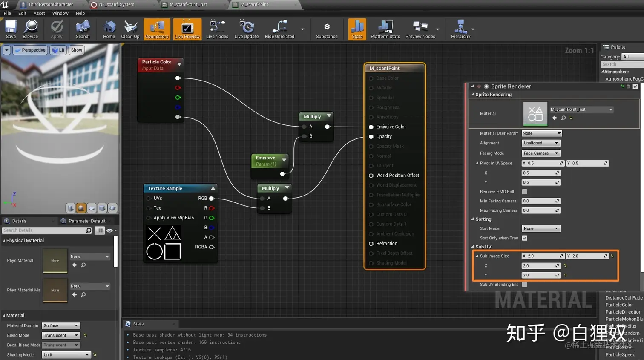Toggle Perspective view in preview viewport
The width and height of the screenshot is (644, 360).
(30, 50)
